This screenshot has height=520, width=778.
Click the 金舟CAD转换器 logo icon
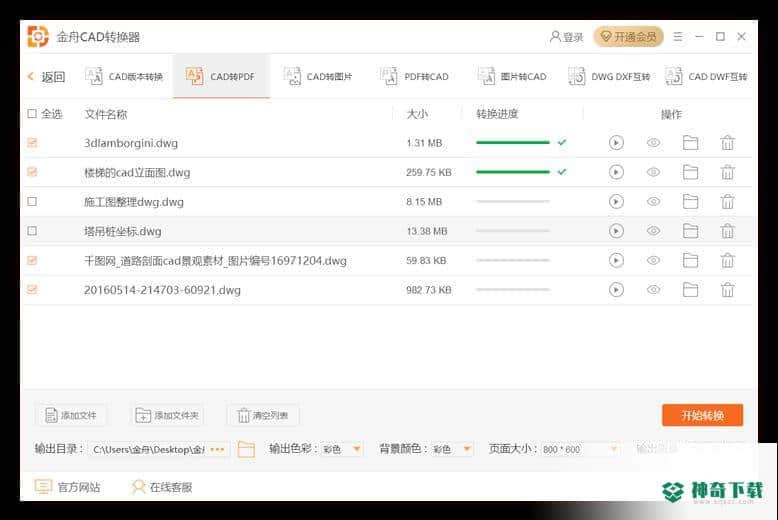[x=38, y=37]
